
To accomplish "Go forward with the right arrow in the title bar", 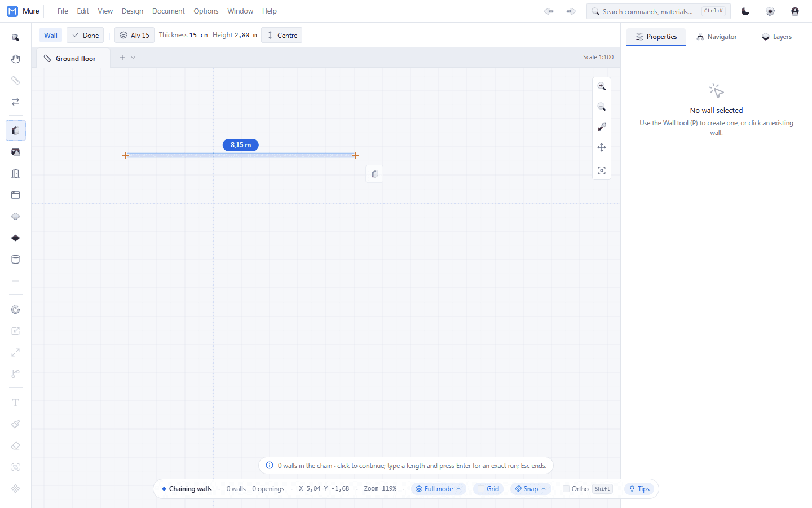I will 571,11.
